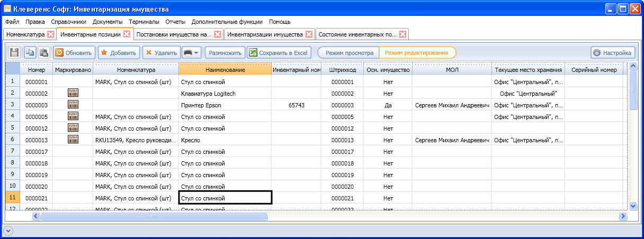Viewport: 644px width, 239px height.
Task: Click the barcode marker icon in row 3
Action: [73, 105]
